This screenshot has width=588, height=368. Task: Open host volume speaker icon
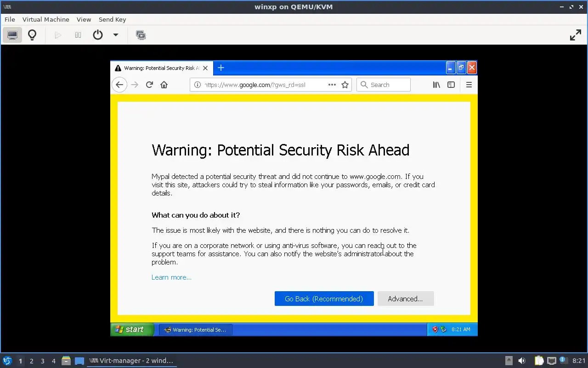[522, 361]
